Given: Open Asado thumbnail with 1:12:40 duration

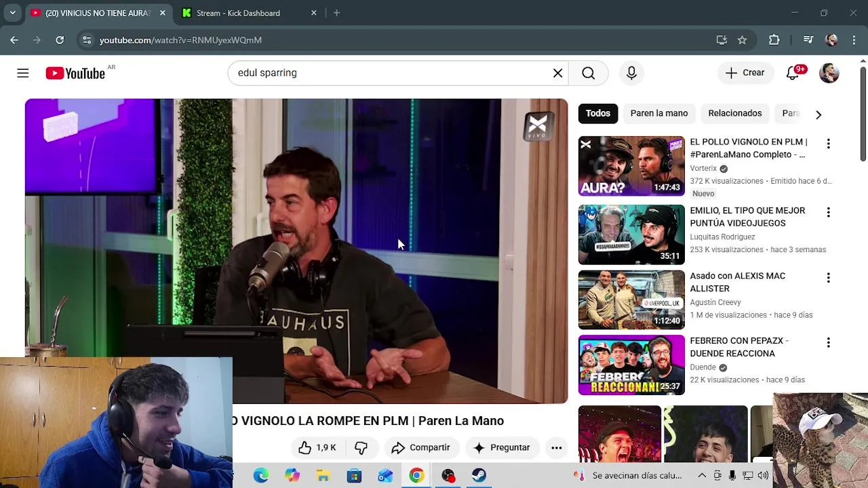Looking at the screenshot, I should 631,300.
